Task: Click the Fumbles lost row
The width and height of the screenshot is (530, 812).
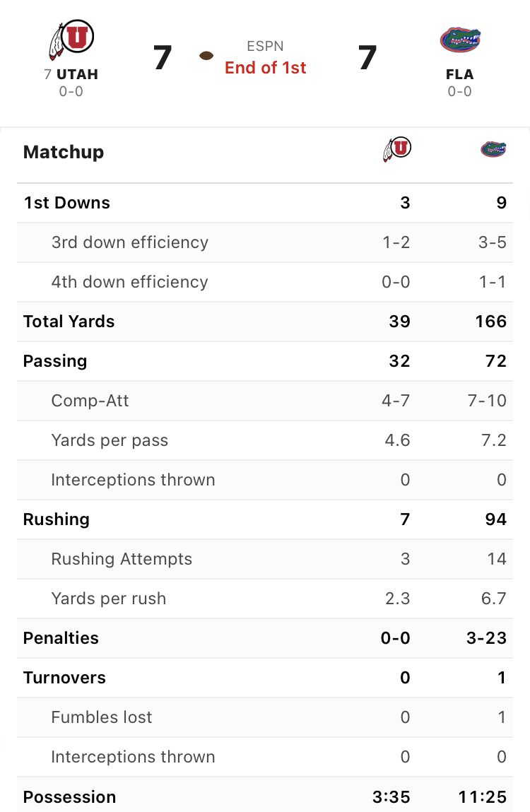Action: tap(265, 717)
